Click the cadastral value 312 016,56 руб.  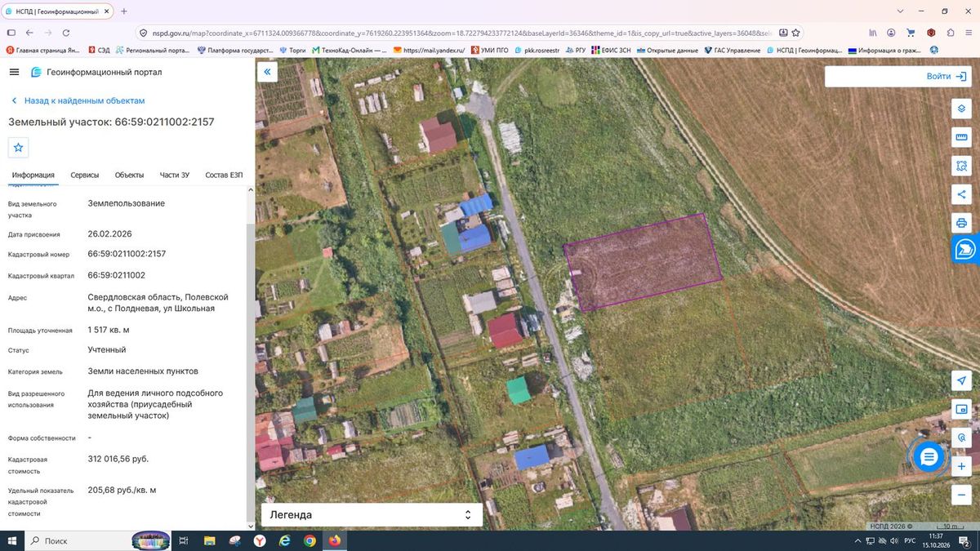click(118, 459)
